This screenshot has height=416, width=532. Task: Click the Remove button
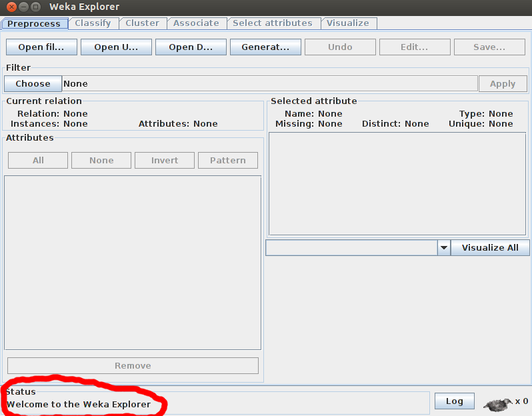click(133, 365)
